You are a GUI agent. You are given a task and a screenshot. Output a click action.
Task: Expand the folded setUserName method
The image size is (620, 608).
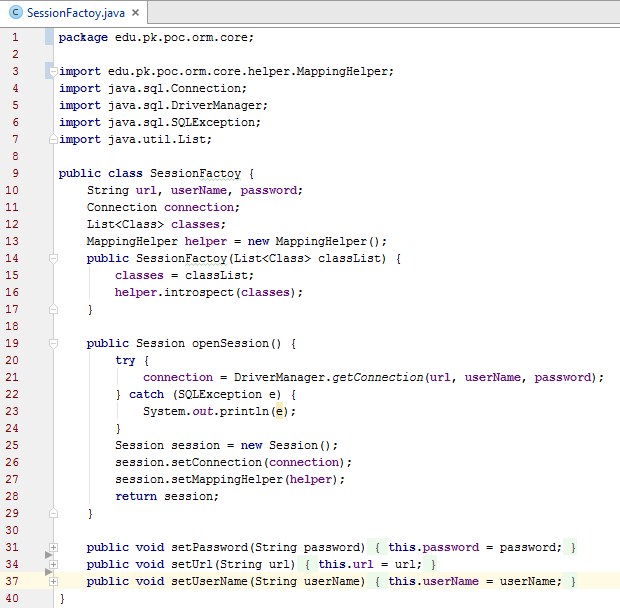coord(53,582)
